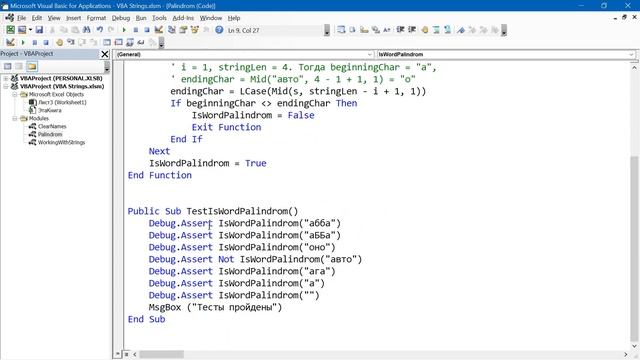Click Full Module View button at the bottom of the code window
The width and height of the screenshot is (640, 360).
pos(127,354)
